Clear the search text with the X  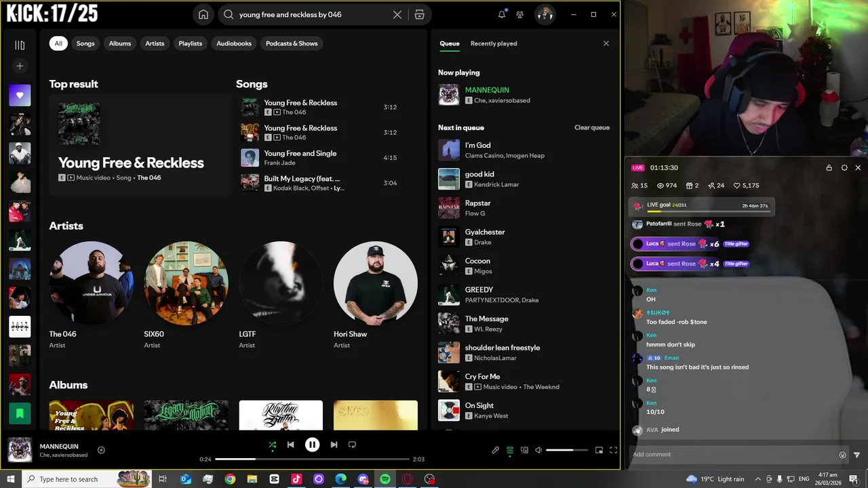(x=397, y=14)
